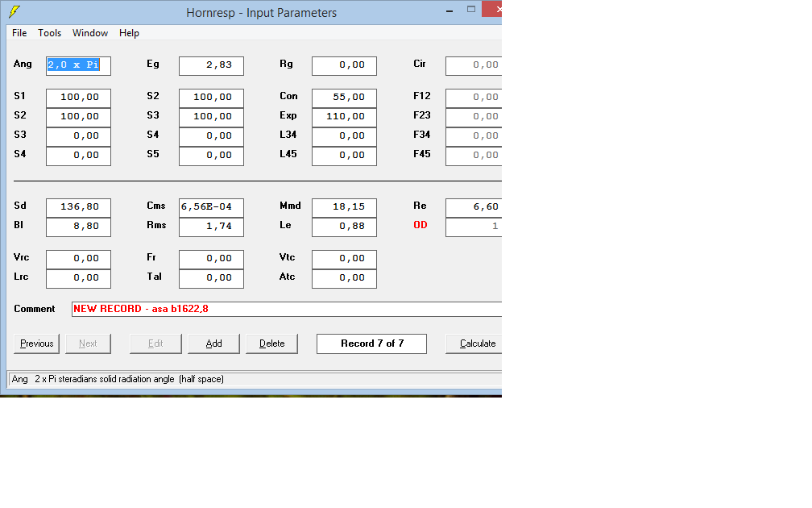The width and height of the screenshot is (812, 508).
Task: Click the Rg input field
Action: tap(345, 66)
